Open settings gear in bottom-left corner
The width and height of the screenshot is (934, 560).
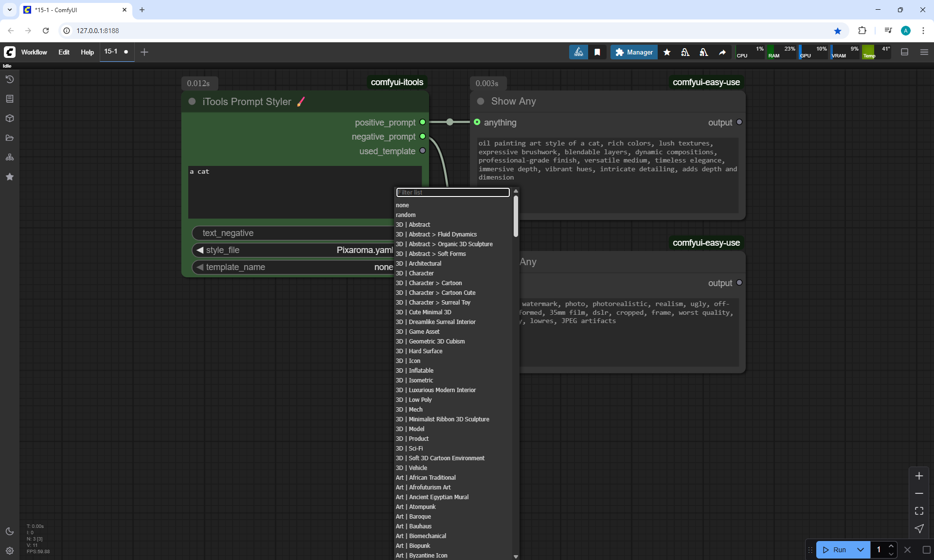coord(9,551)
